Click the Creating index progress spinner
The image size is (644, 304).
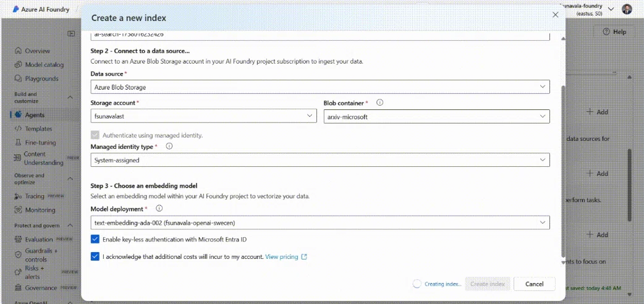[x=417, y=284]
